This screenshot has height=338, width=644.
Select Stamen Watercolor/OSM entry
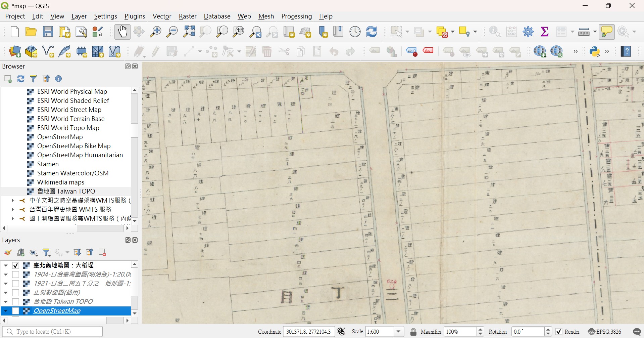[x=73, y=173]
